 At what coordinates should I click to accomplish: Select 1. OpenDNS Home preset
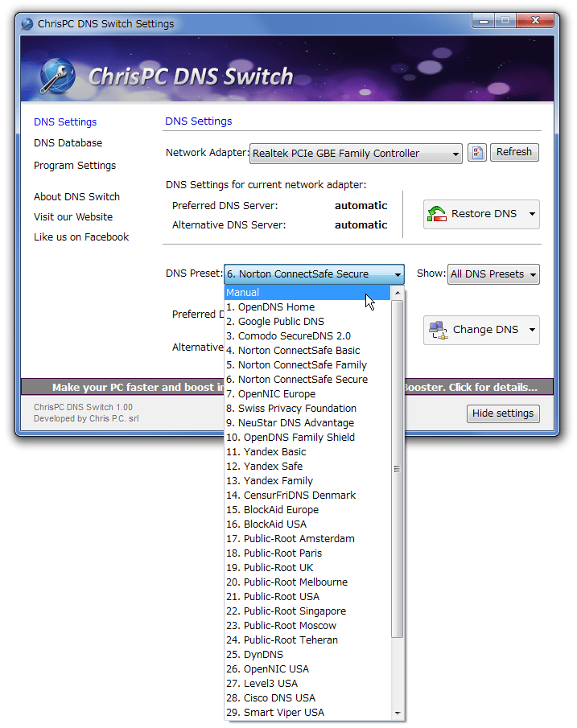[x=307, y=307]
